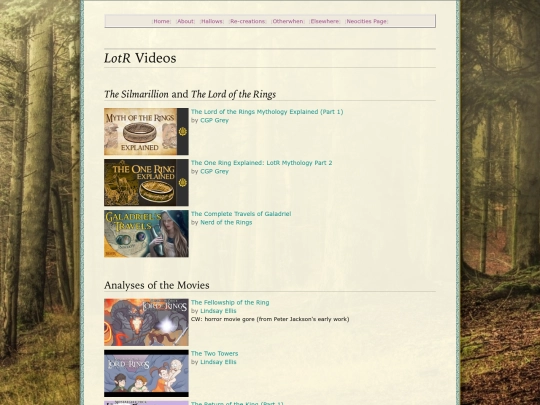The image size is (540, 405).
Task: Click the Two Towers cartoon thumbnail
Action: pyautogui.click(x=146, y=373)
